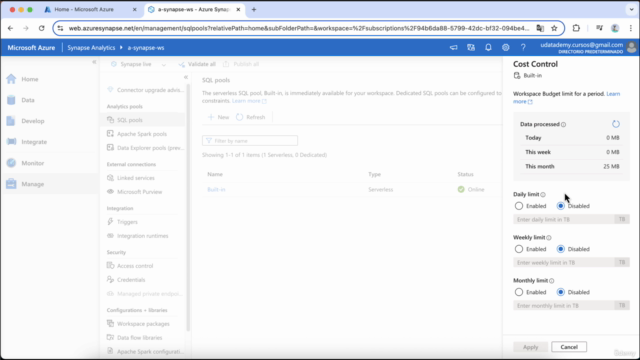
Task: Open Azure notifications bell
Action: (488, 48)
